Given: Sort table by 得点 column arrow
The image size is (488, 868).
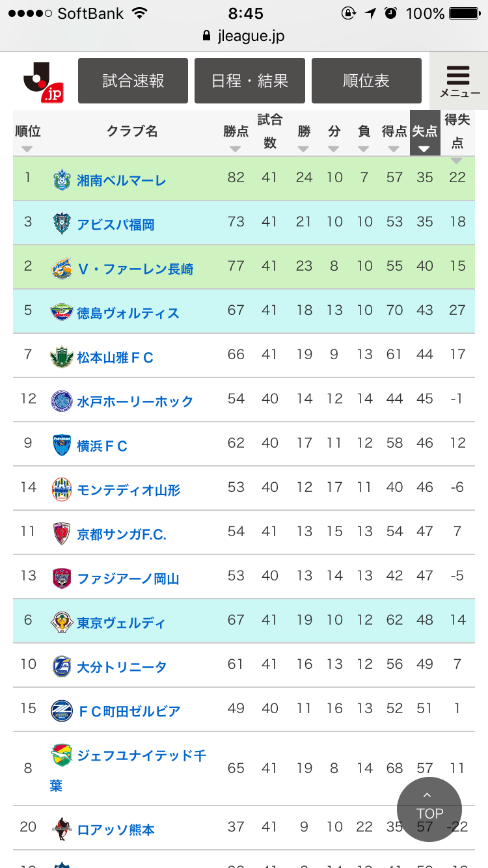Looking at the screenshot, I should 394,148.
